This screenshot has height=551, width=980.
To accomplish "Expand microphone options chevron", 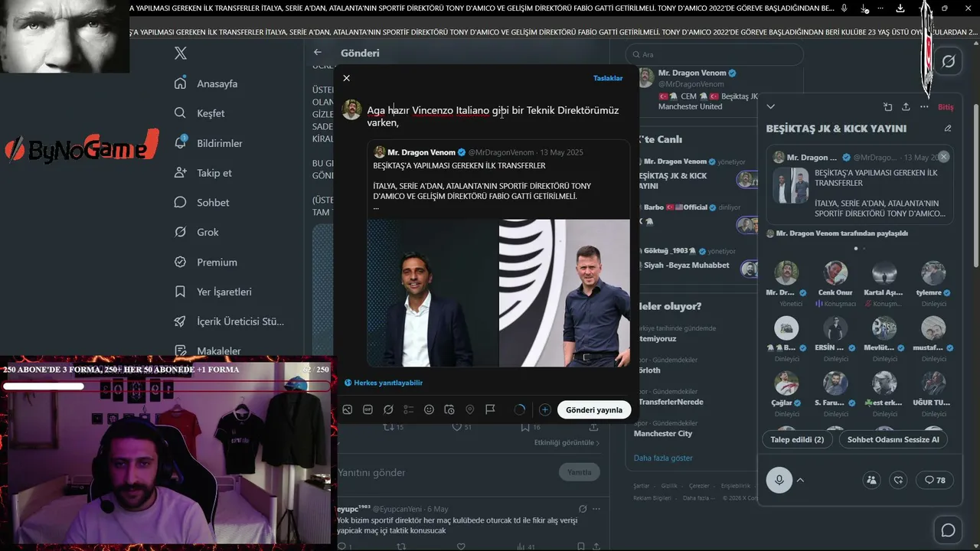I will (x=800, y=480).
